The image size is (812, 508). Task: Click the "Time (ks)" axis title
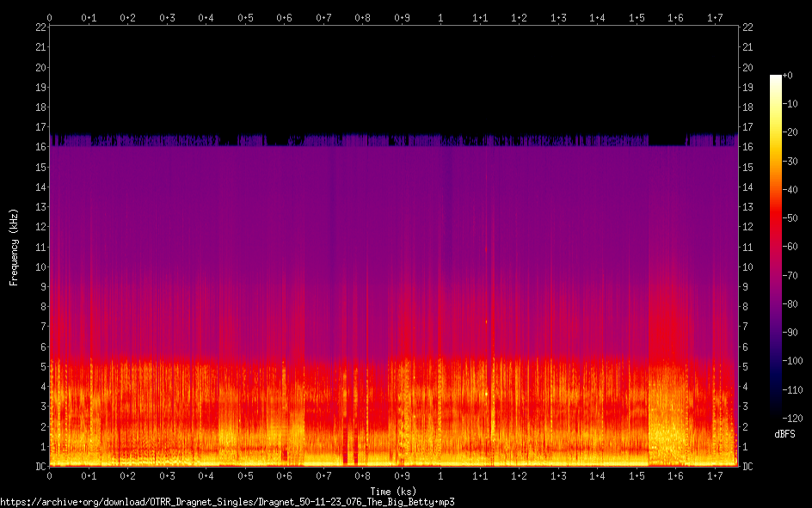coord(393,491)
